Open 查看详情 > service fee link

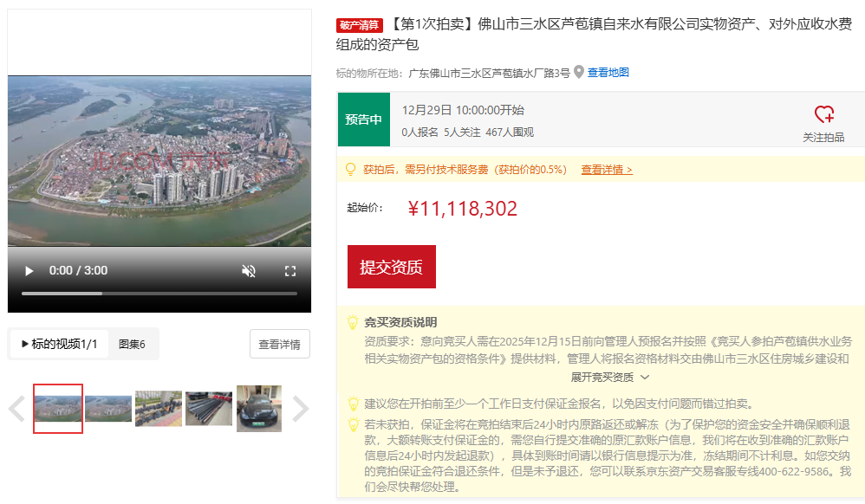[607, 170]
